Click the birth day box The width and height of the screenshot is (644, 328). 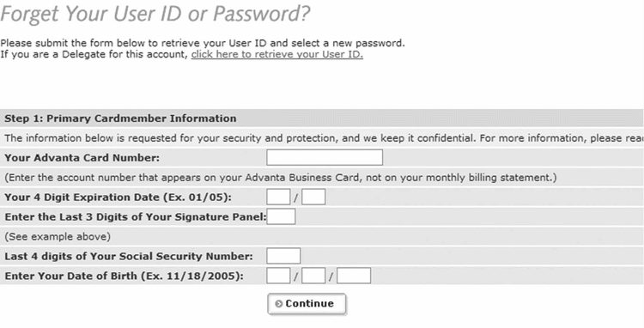pyautogui.click(x=313, y=276)
